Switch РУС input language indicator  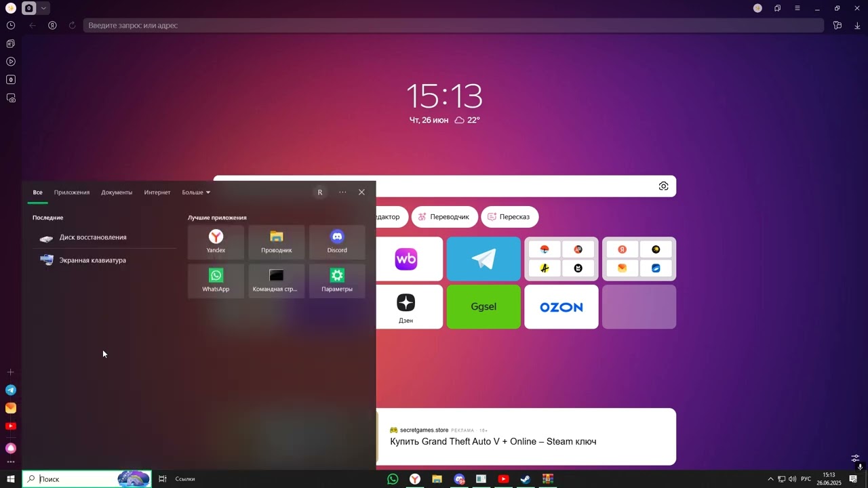pyautogui.click(x=806, y=479)
